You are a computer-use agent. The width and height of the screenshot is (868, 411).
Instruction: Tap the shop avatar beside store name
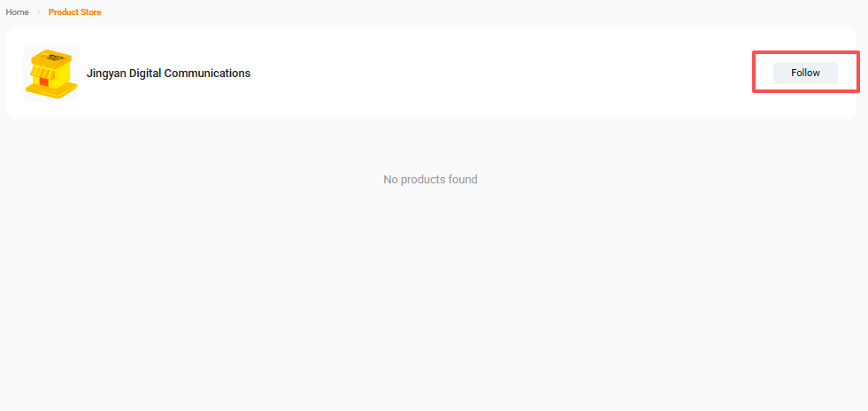pyautogui.click(x=50, y=73)
